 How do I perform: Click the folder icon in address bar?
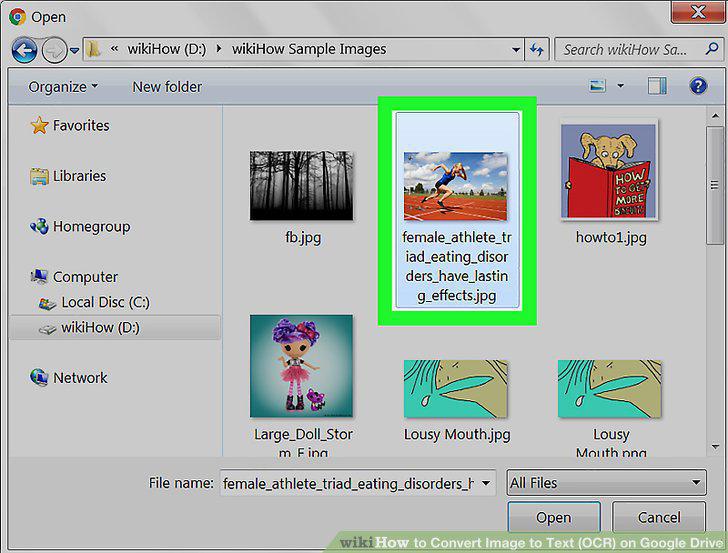[x=94, y=49]
